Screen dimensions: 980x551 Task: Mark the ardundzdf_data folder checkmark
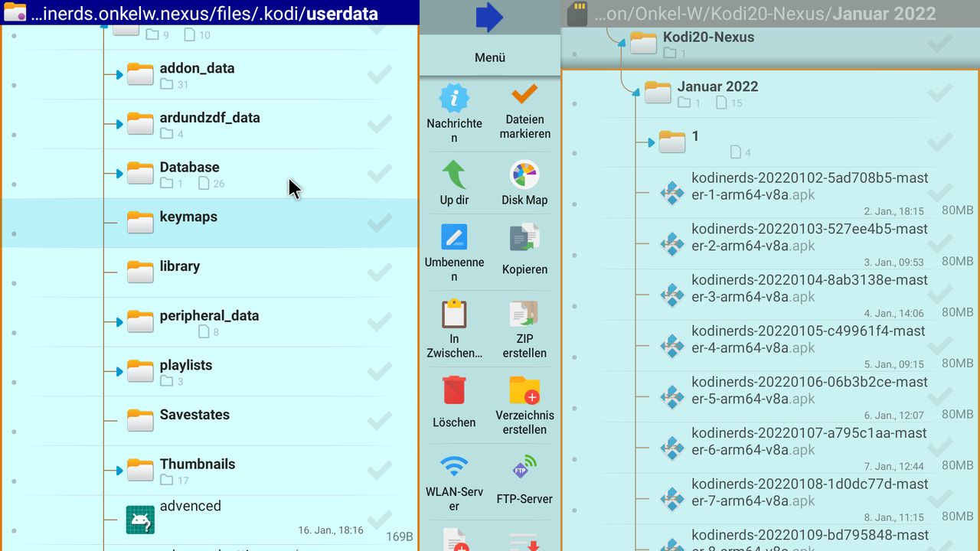point(379,124)
